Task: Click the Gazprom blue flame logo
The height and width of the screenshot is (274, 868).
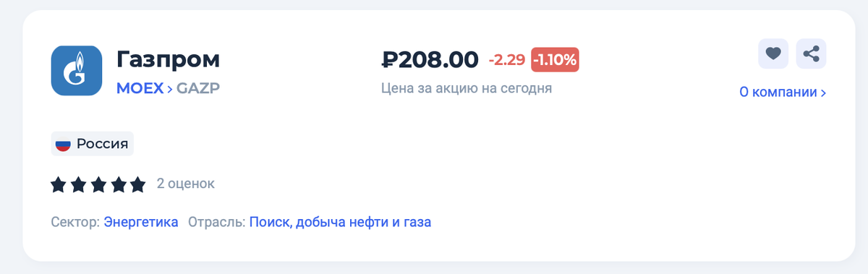Action: tap(76, 70)
